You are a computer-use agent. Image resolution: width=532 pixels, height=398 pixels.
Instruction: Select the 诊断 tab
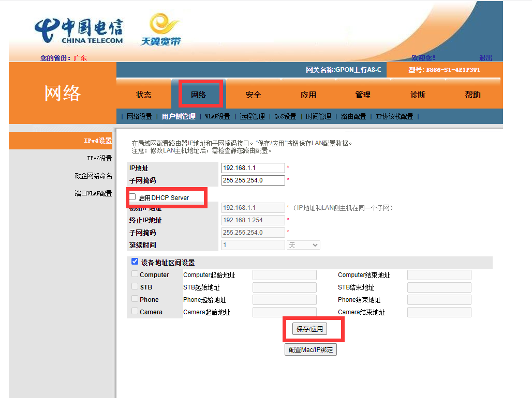coord(418,95)
